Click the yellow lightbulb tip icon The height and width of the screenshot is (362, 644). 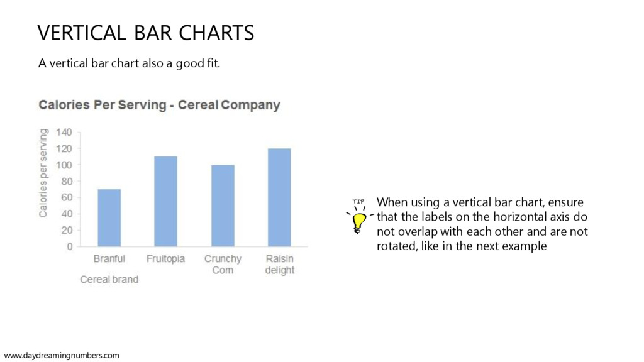tap(359, 217)
